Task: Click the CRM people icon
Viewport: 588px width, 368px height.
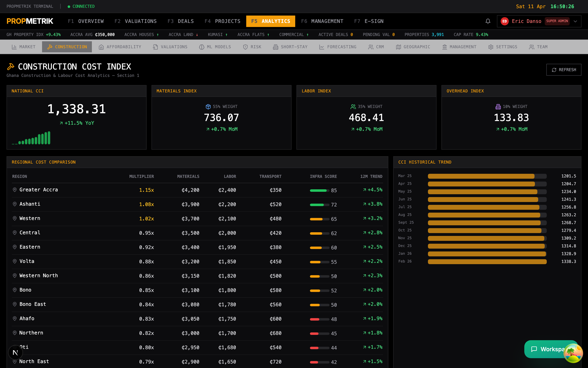Action: 371,47
